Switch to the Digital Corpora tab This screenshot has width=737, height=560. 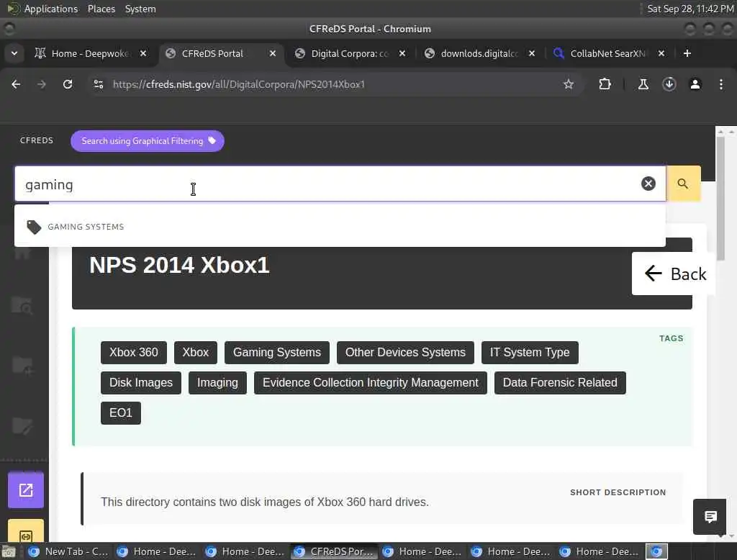[x=351, y=53]
